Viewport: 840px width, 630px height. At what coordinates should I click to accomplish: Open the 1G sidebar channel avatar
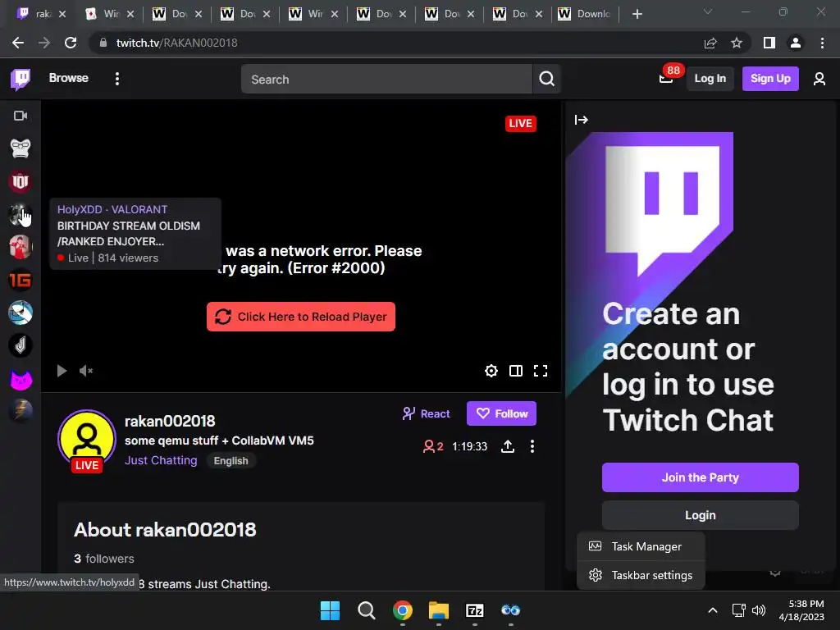21,280
